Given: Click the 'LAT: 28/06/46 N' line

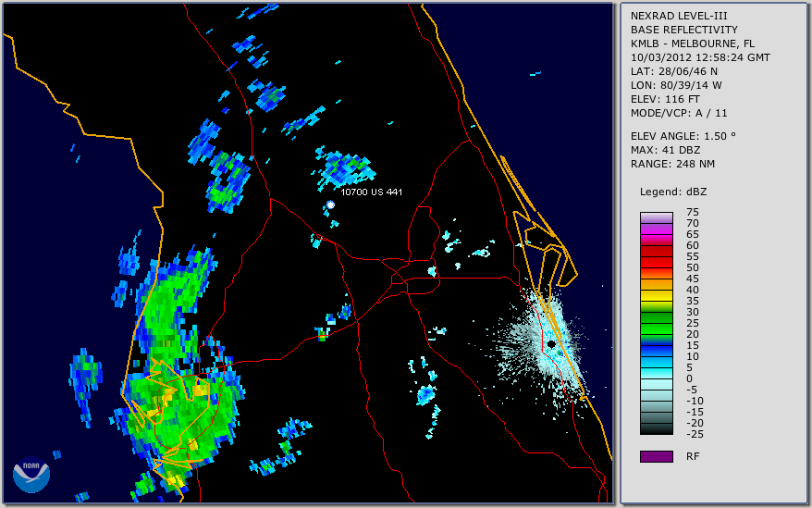Looking at the screenshot, I should [673, 71].
